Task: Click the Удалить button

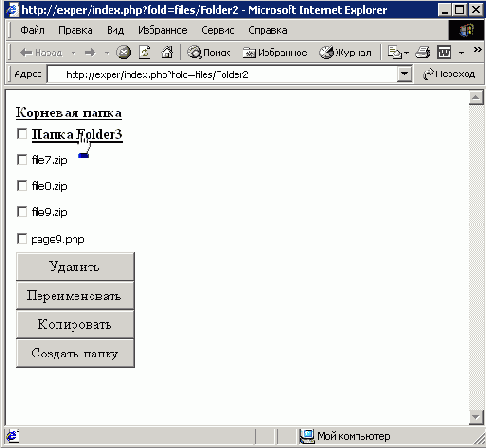Action: pyautogui.click(x=75, y=267)
